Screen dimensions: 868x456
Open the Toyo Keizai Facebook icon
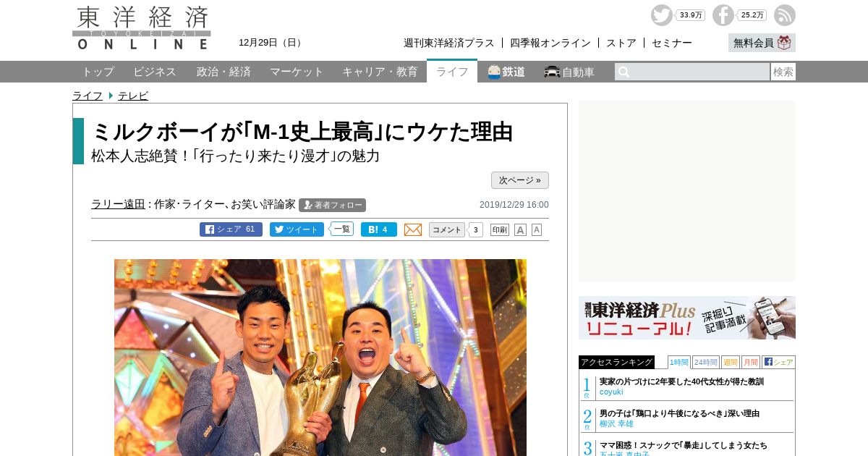click(723, 15)
